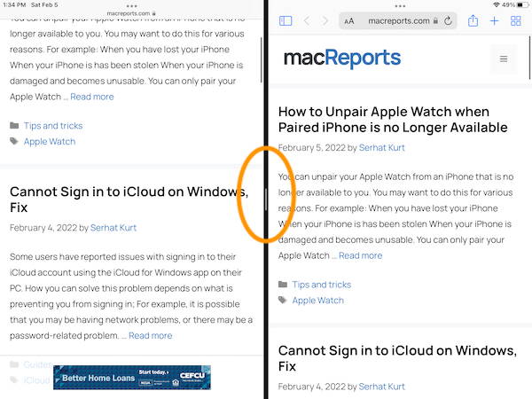
Task: Close the CEFCU ad using its corner icon
Action: 207,369
